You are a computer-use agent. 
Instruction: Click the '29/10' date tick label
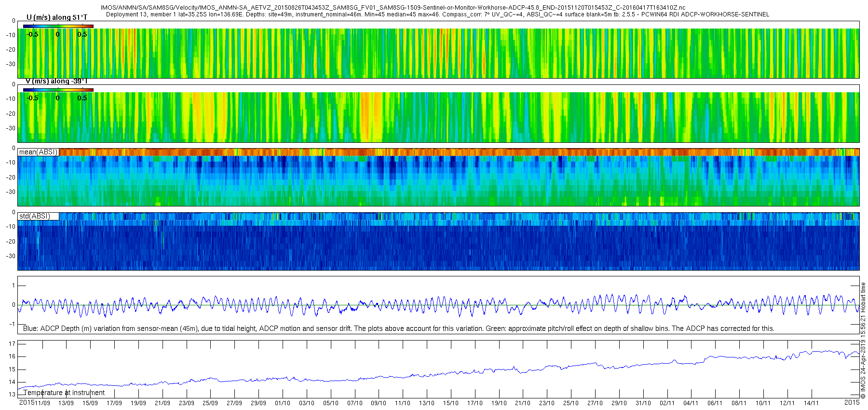pos(619,403)
